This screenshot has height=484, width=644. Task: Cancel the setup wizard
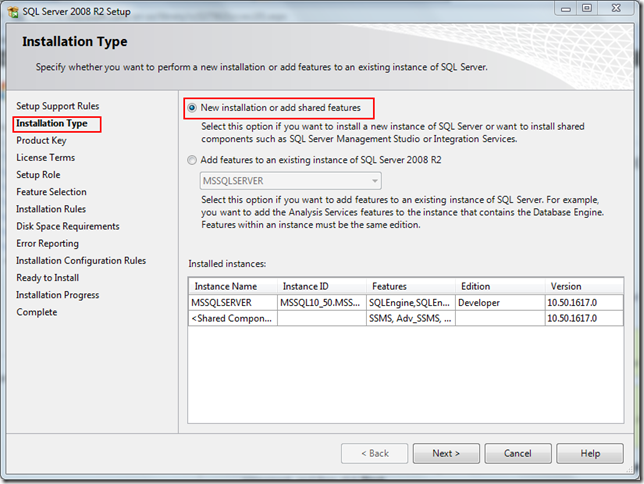518,453
